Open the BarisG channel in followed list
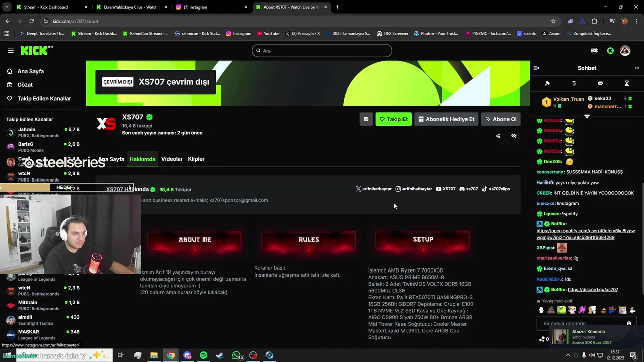 pos(43,147)
